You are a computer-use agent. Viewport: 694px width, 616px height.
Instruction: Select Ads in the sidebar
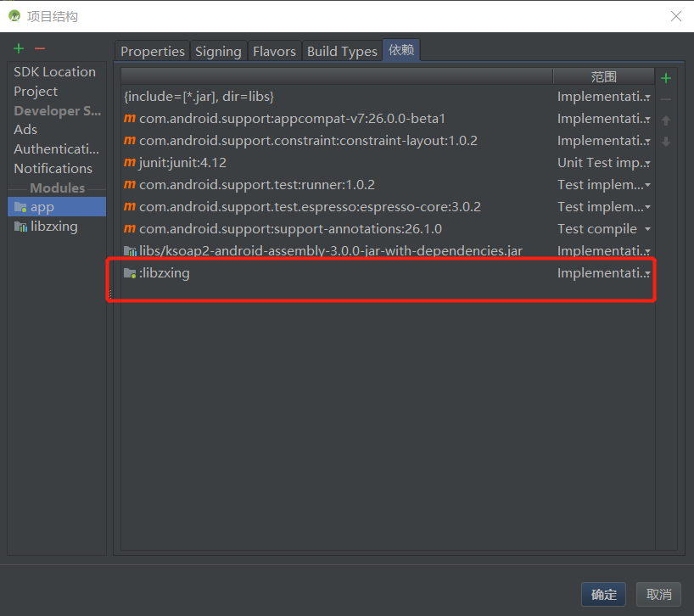click(x=57, y=130)
